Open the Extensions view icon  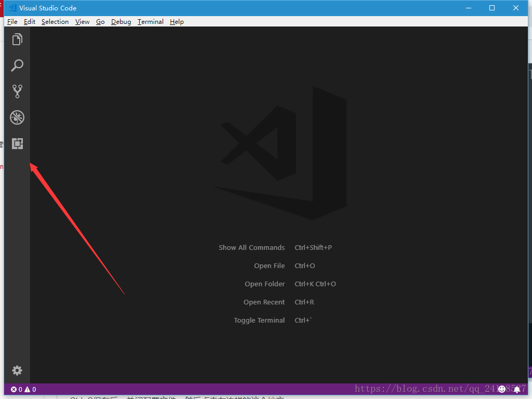tap(17, 143)
